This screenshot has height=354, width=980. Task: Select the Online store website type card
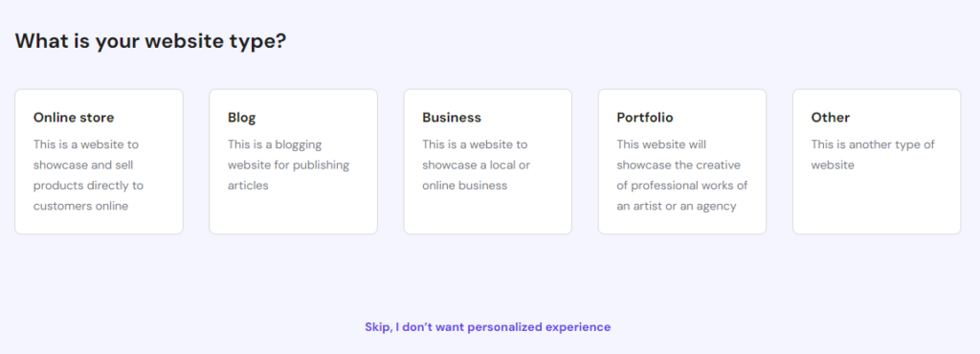[99, 162]
